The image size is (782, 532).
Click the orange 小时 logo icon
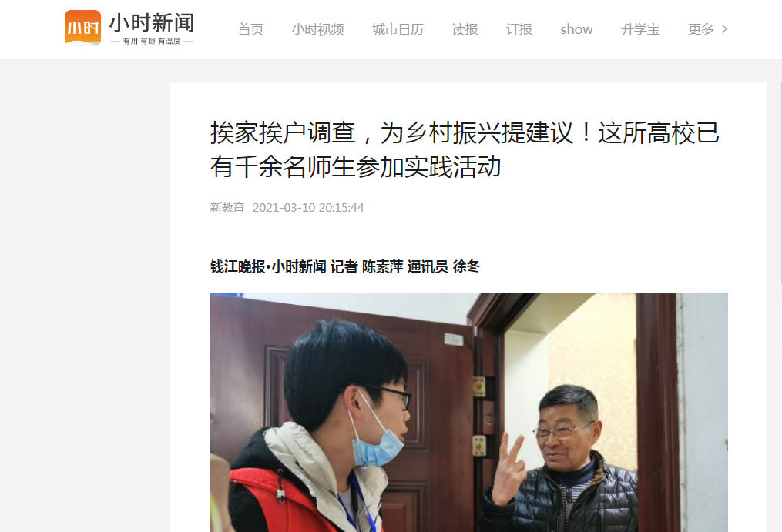[x=82, y=28]
